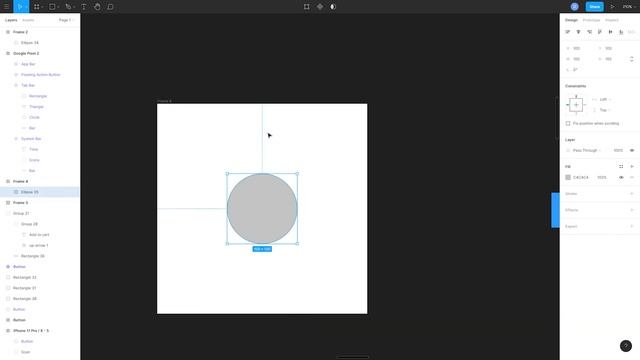
Task: Toggle layer visibility eye in Layer section
Action: tap(632, 151)
